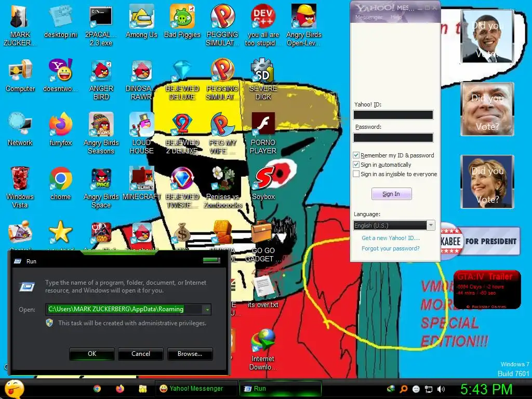Expand the Language dropdown in Yahoo Messenger
Screen dimensions: 532x399
(x=431, y=225)
